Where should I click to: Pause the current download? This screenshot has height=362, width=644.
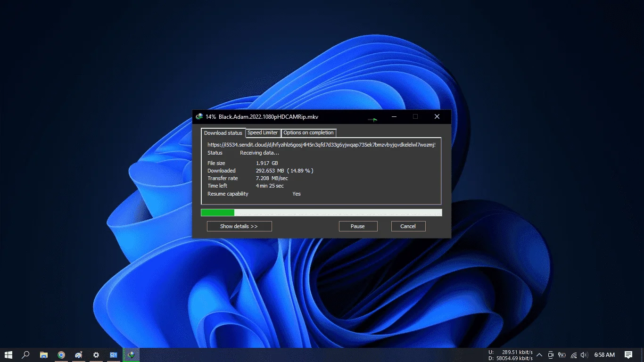click(358, 226)
